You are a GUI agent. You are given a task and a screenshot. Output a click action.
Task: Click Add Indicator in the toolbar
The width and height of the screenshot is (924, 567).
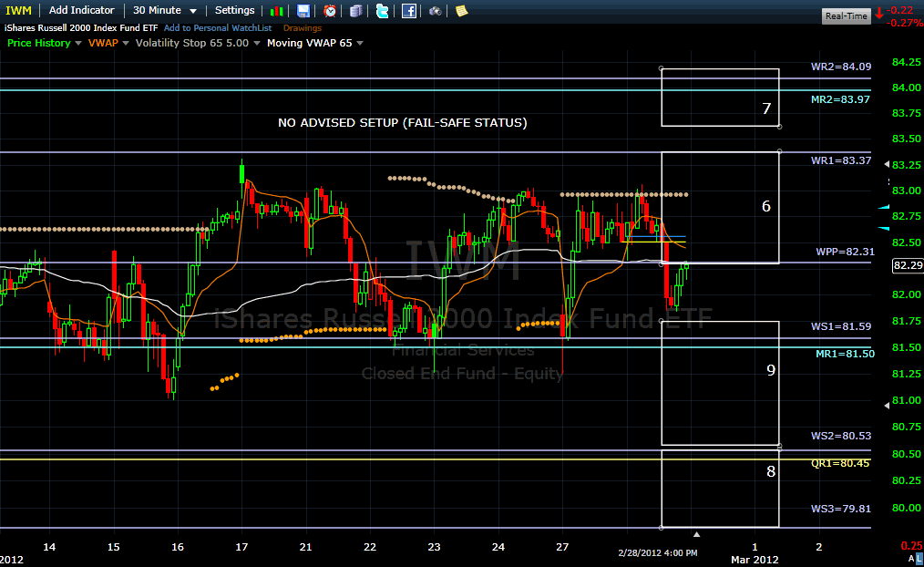[81, 10]
